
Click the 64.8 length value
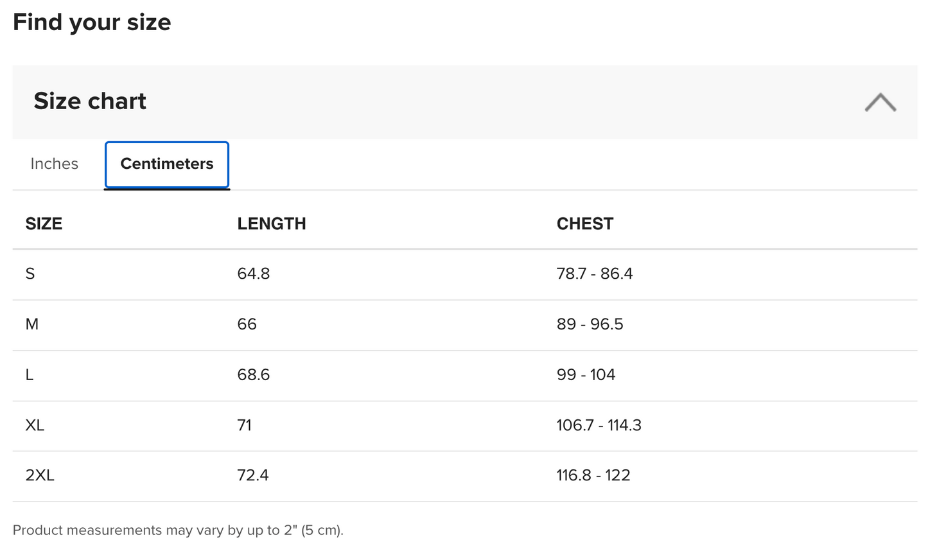(x=254, y=274)
